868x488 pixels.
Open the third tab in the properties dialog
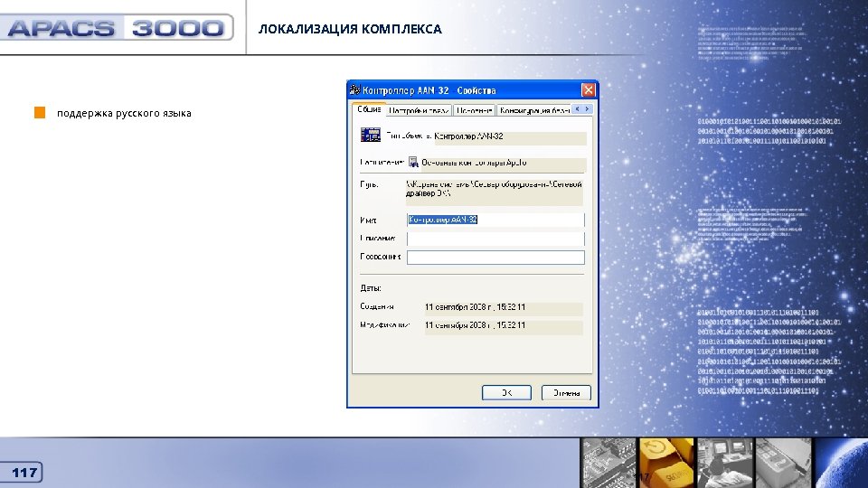(x=474, y=110)
